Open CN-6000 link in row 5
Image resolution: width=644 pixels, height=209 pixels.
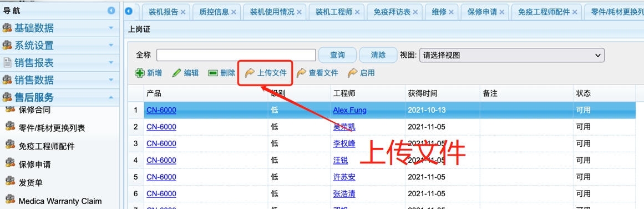(x=161, y=177)
